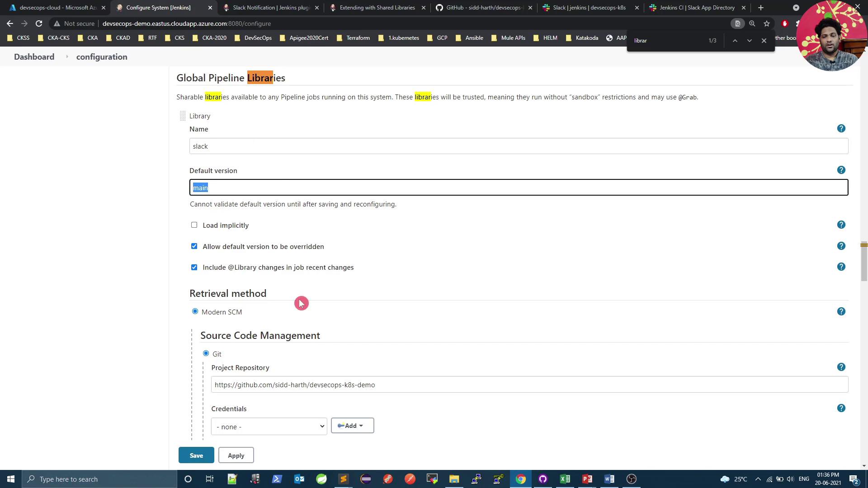Switch to Extending with Shared Libraries tab
The width and height of the screenshot is (868, 488).
tap(377, 8)
